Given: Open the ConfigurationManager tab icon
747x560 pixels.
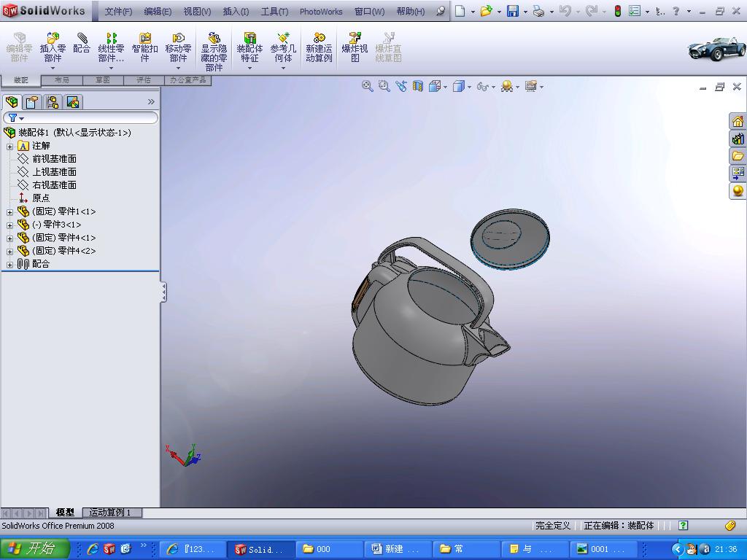Looking at the screenshot, I should (x=53, y=102).
